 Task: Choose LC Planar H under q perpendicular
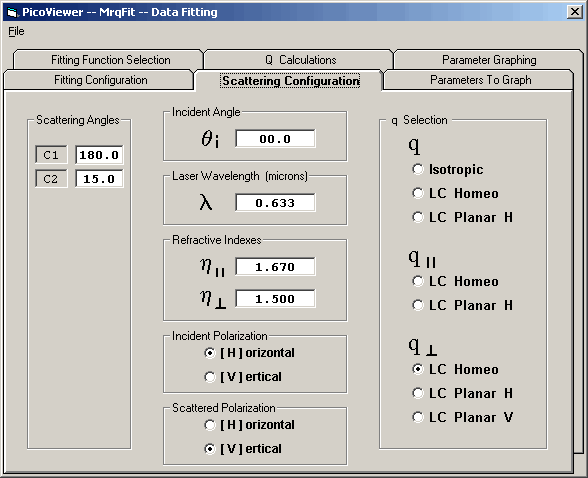[x=462, y=393]
